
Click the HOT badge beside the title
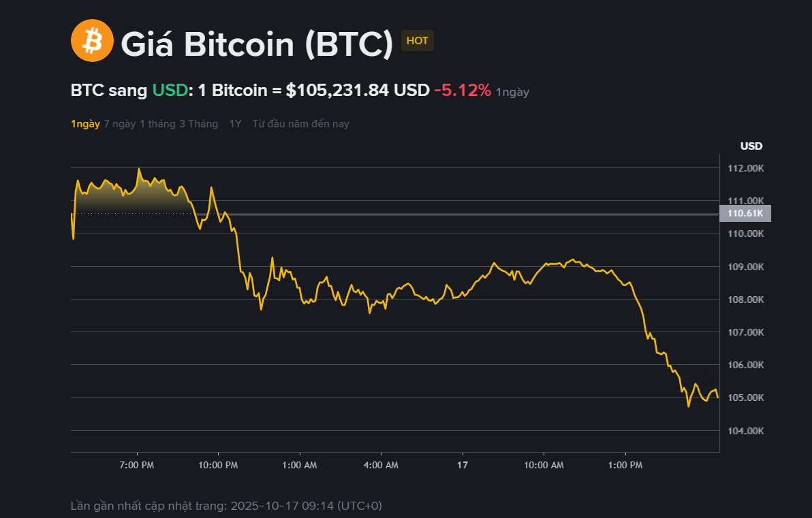pos(417,41)
